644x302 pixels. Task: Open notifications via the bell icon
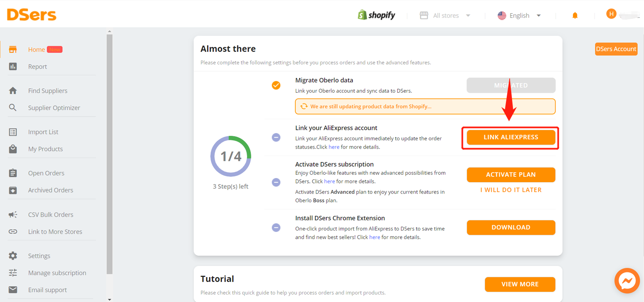pyautogui.click(x=575, y=16)
